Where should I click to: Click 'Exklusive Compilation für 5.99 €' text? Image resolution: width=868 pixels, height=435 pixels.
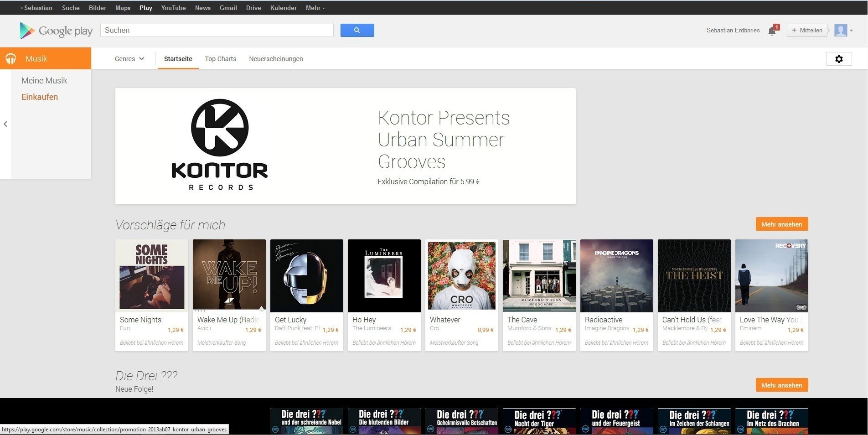(429, 181)
